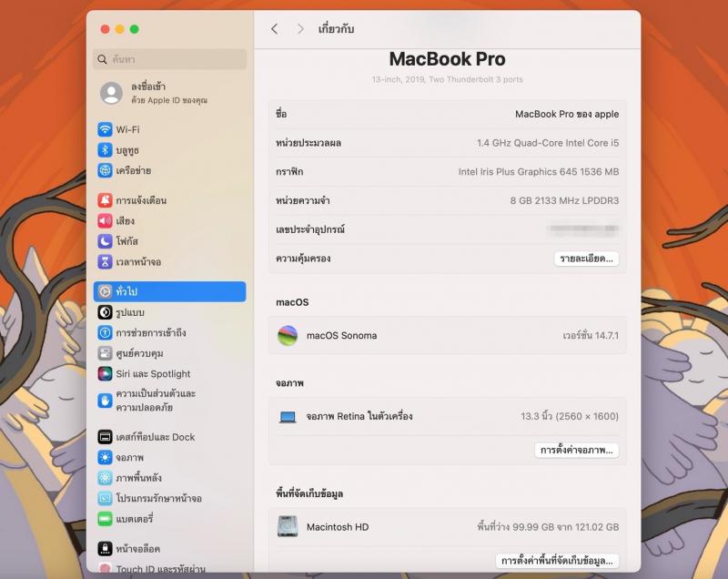Select the Focus moon icon (โฟกัส)
This screenshot has width=728, height=579.
coord(105,241)
